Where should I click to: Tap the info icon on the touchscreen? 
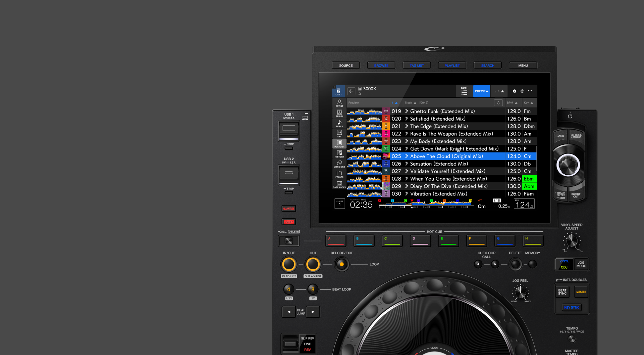(515, 91)
